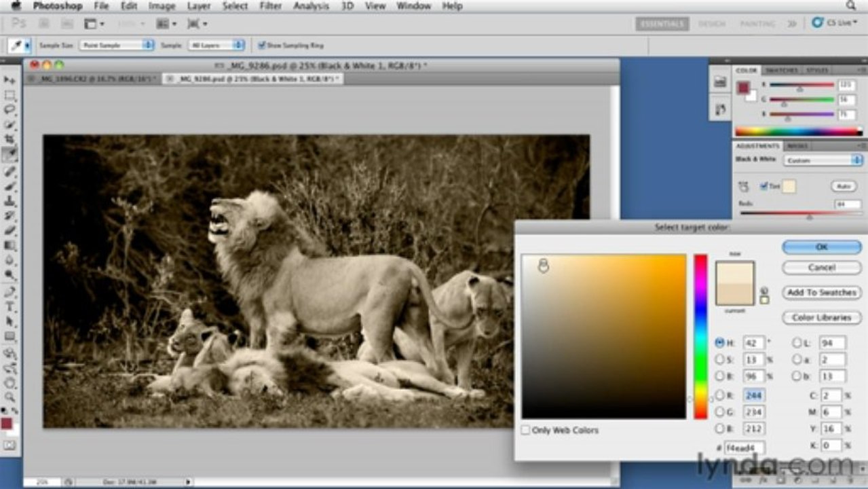Click the Auto button in Adjustments

pyautogui.click(x=843, y=186)
